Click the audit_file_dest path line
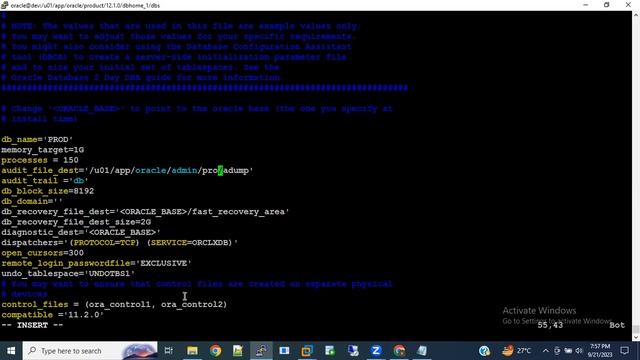The height and width of the screenshot is (360, 640). tap(127, 171)
